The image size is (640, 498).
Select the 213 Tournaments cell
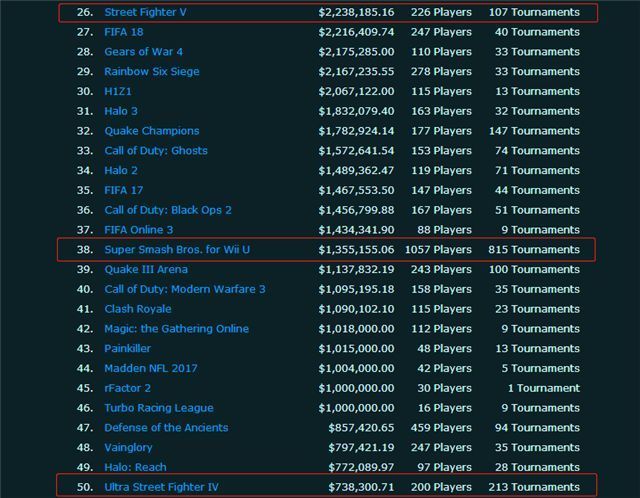(534, 487)
